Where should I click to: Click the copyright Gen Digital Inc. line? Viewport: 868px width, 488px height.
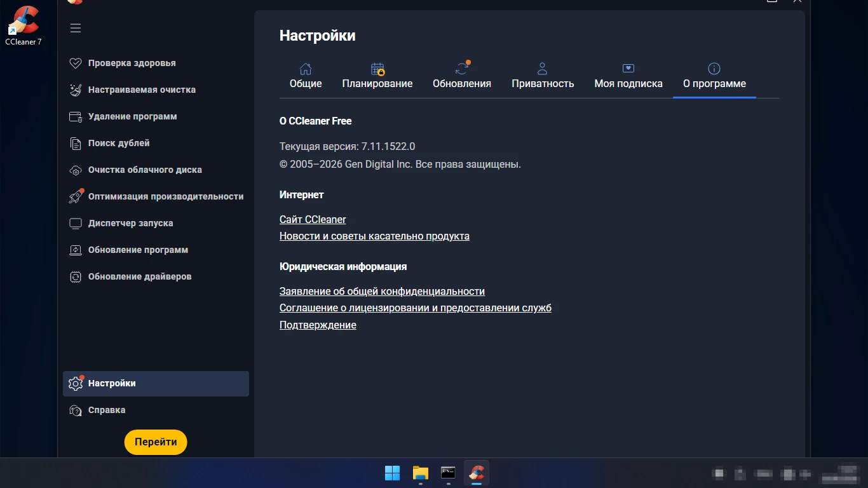[400, 164]
